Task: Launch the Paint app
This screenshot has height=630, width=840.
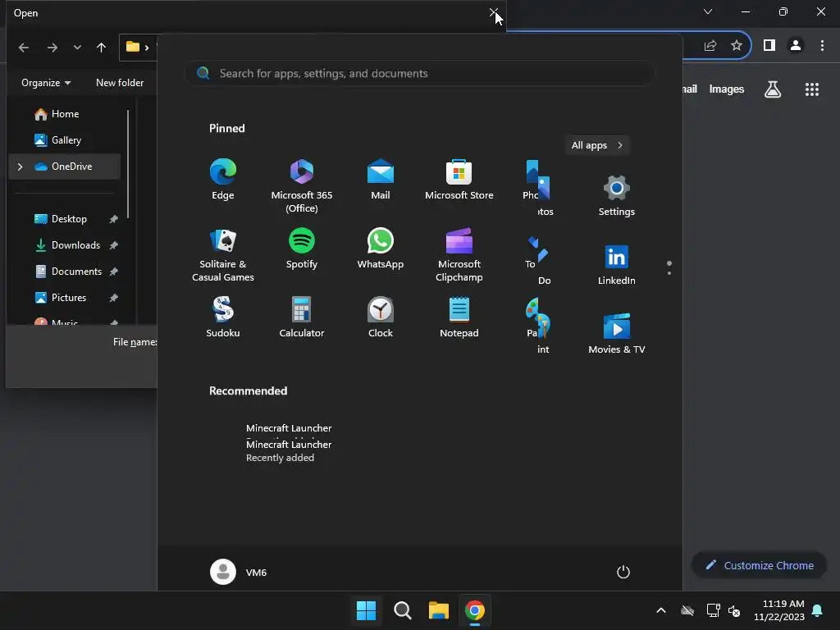Action: (x=538, y=325)
